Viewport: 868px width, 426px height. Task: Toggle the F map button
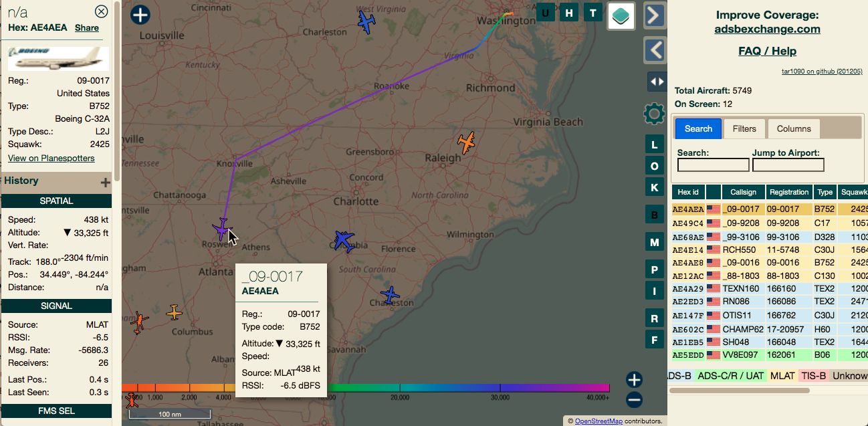coord(654,339)
